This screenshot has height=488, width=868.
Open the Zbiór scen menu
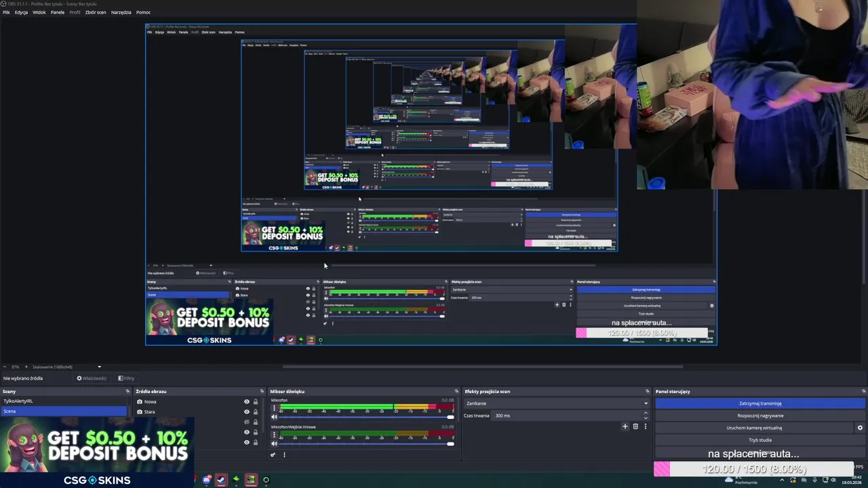(96, 12)
